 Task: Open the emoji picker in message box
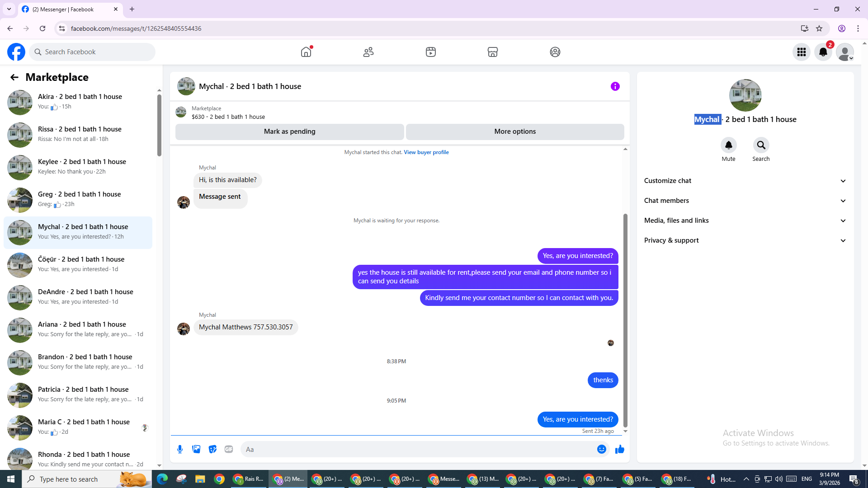click(601, 449)
